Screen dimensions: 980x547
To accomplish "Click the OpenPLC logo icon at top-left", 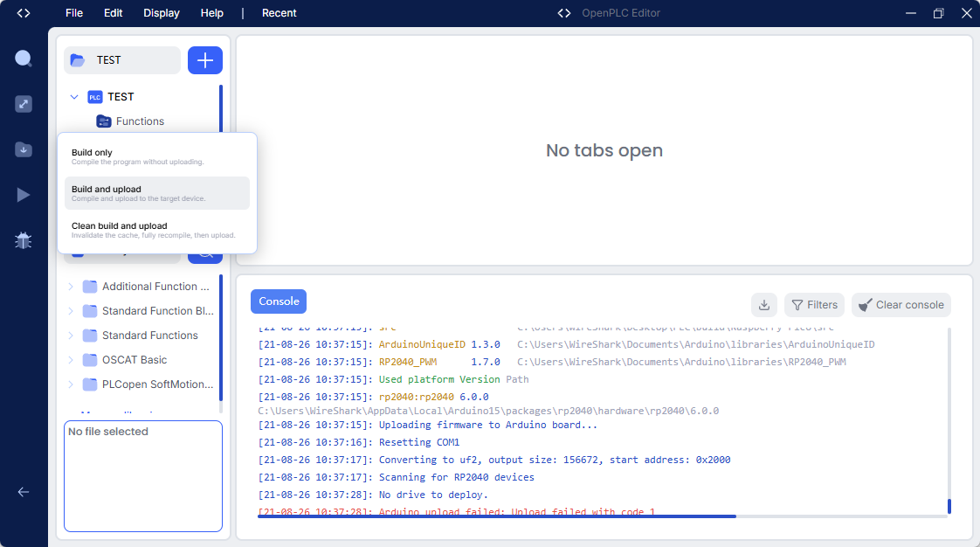I will point(23,13).
